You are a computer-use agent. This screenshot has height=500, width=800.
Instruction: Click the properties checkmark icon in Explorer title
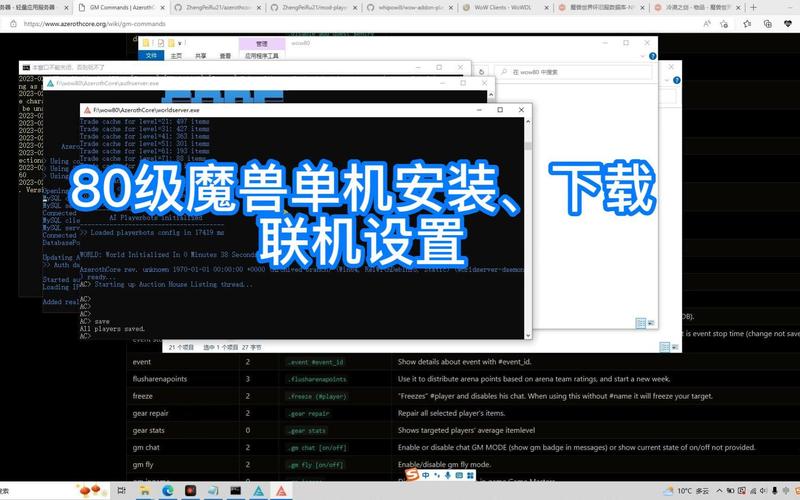(161, 43)
